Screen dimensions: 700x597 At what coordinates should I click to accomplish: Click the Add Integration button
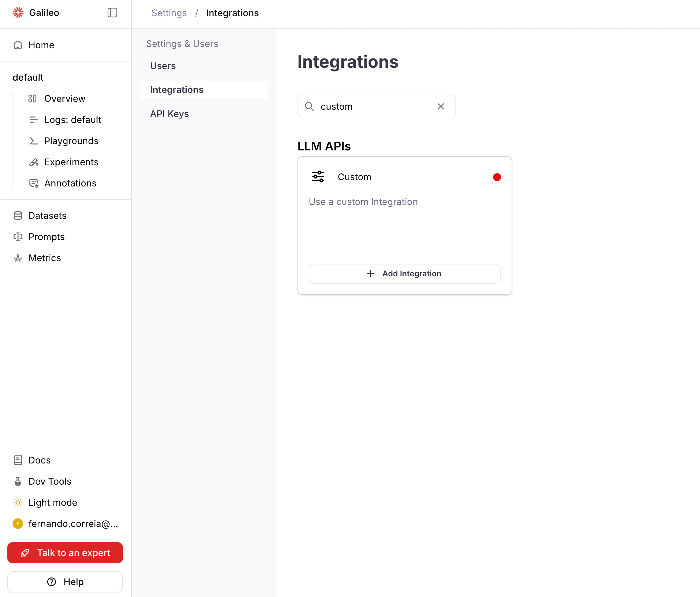pos(405,274)
